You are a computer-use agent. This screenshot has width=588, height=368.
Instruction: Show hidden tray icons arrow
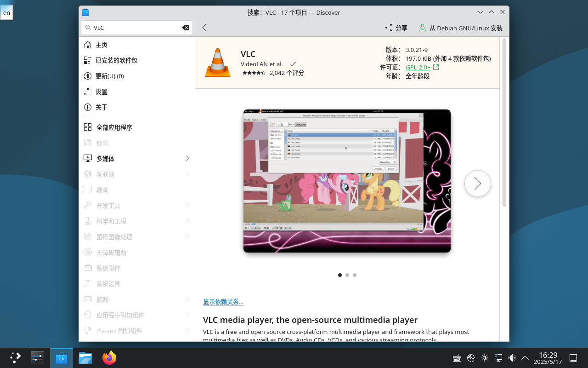(x=525, y=358)
